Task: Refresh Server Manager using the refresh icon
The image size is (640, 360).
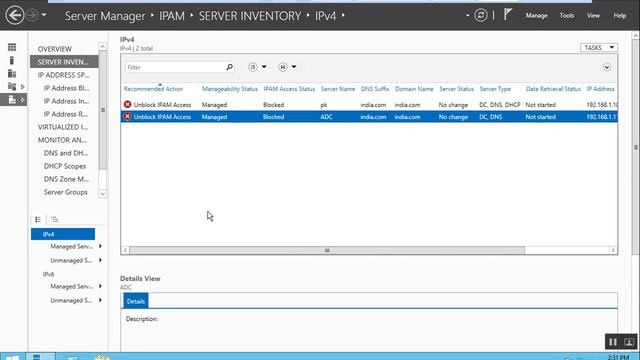Action: point(481,16)
